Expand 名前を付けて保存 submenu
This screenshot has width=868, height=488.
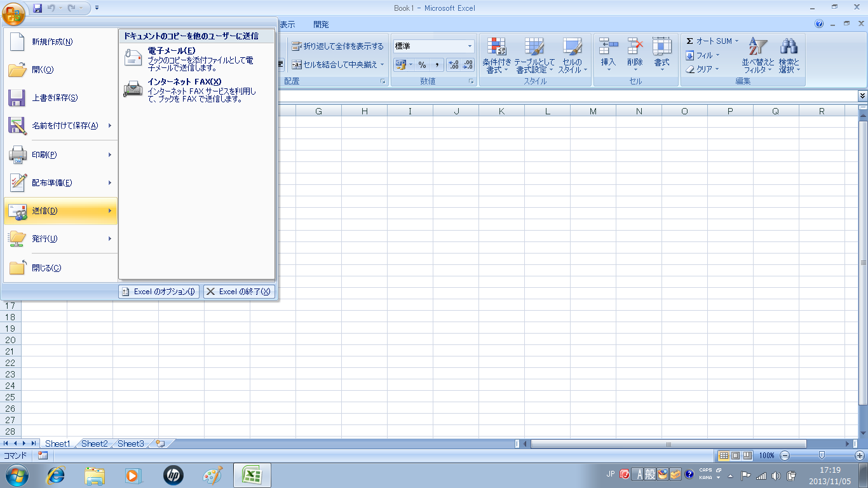coord(110,126)
